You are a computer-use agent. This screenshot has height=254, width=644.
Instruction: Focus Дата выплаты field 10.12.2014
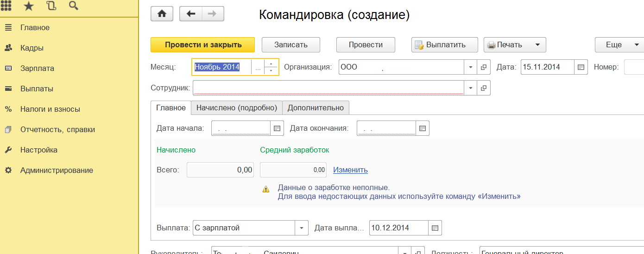point(399,228)
